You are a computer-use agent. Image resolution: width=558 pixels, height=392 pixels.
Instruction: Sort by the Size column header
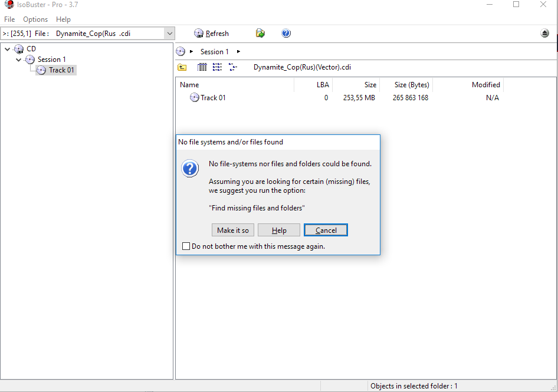pyautogui.click(x=356, y=85)
